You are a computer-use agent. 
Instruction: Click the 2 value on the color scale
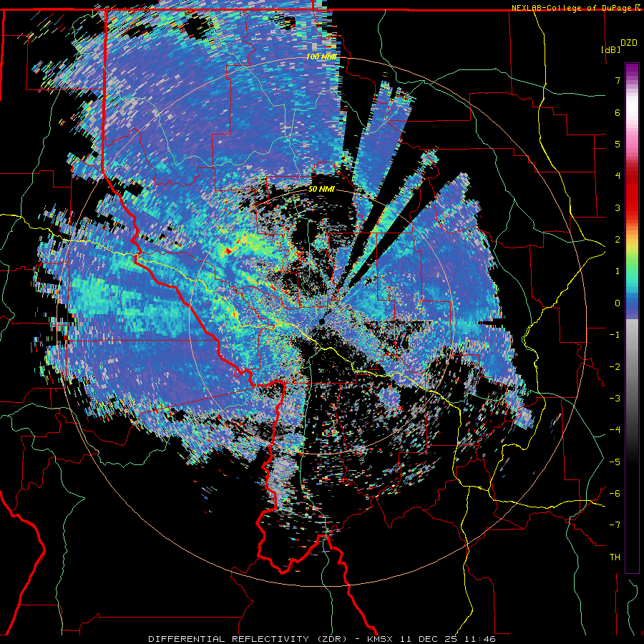click(x=618, y=240)
